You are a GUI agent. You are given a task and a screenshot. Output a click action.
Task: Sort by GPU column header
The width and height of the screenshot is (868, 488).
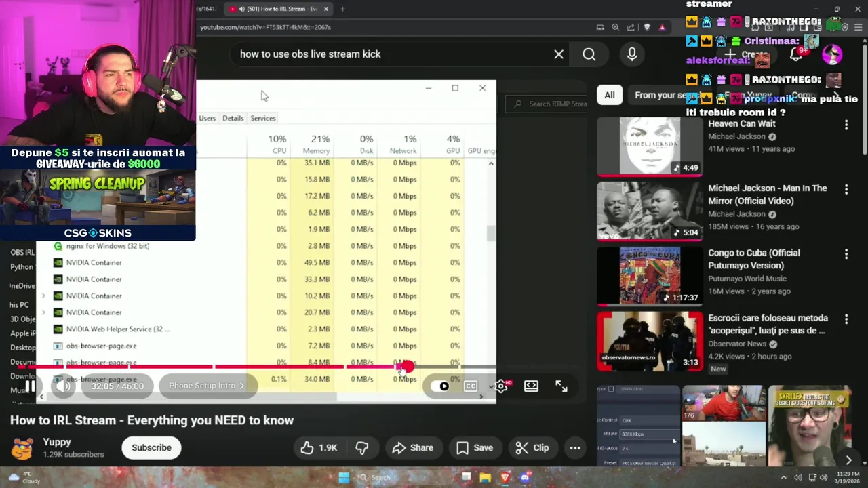point(453,144)
